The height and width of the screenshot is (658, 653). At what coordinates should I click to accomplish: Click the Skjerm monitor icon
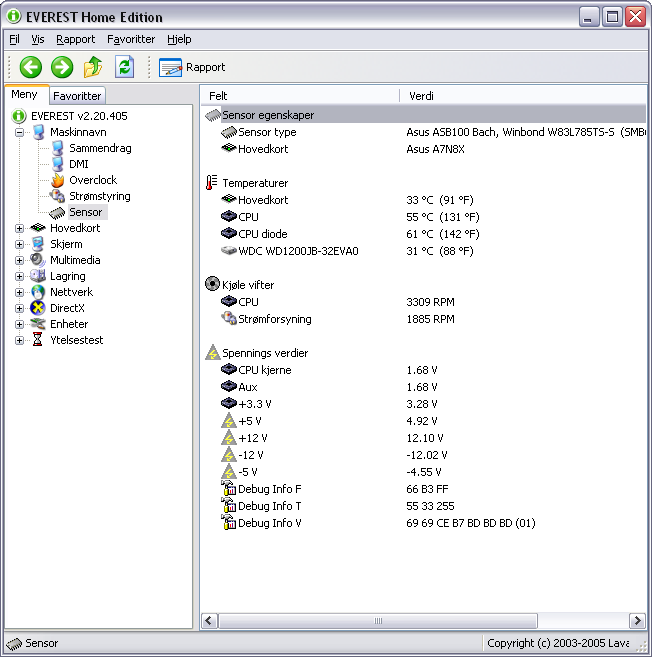point(38,244)
